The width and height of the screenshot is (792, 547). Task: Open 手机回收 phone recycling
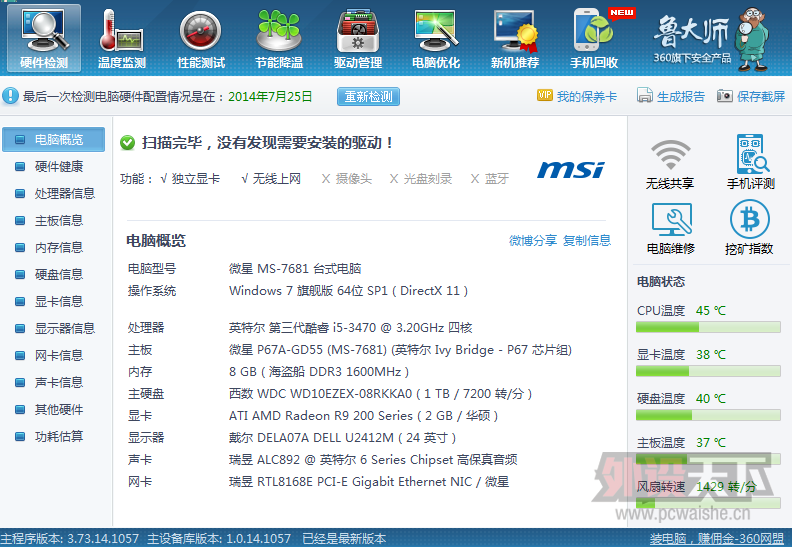click(x=595, y=38)
